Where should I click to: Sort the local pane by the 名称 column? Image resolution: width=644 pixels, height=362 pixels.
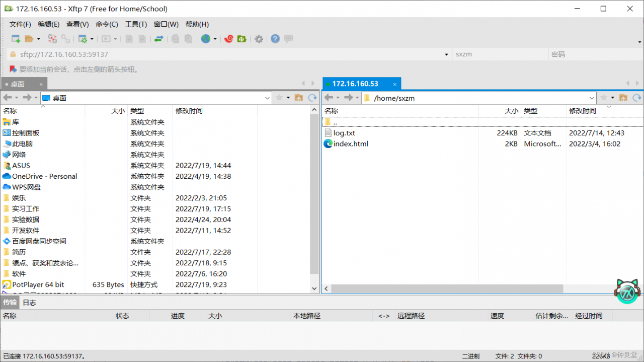tap(43, 111)
